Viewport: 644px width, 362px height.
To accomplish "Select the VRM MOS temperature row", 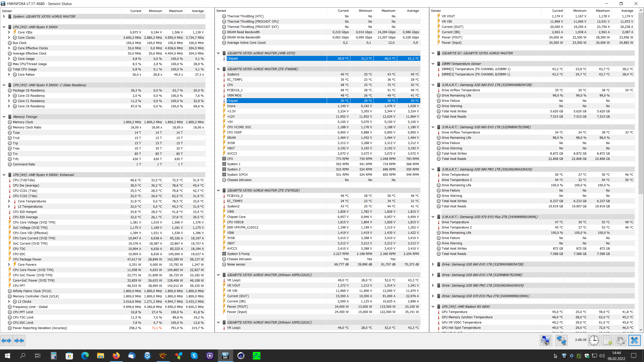I will (318, 95).
